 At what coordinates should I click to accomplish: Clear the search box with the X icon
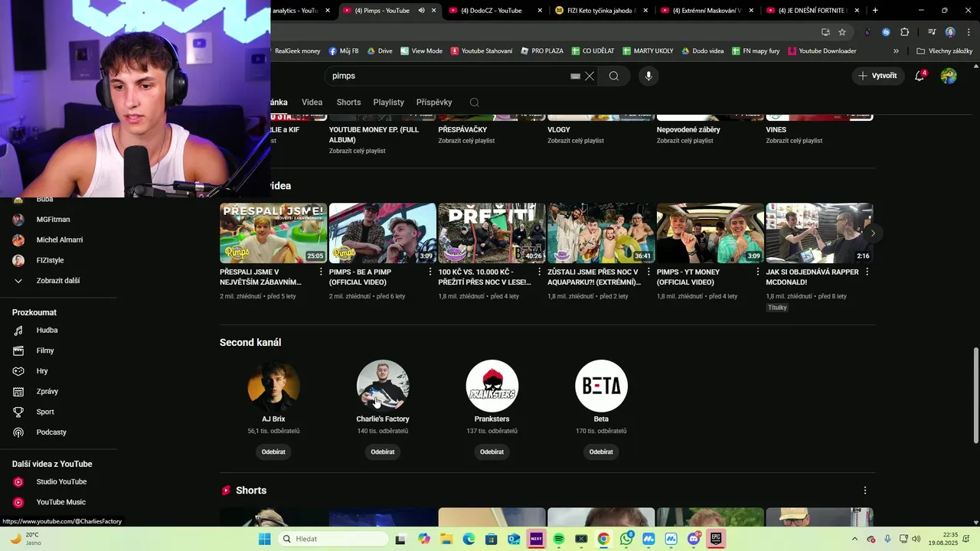pos(590,76)
